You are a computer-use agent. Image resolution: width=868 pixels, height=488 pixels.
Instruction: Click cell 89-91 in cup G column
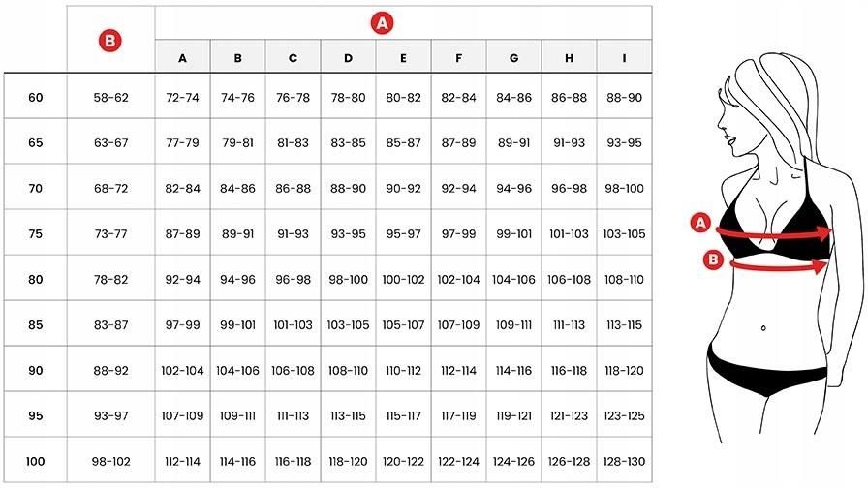(513, 142)
